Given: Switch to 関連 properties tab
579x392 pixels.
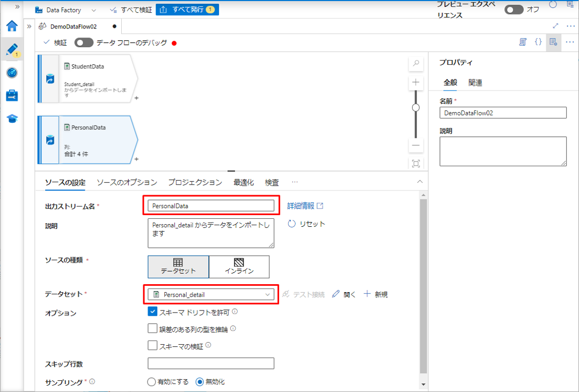Looking at the screenshot, I should tap(475, 83).
